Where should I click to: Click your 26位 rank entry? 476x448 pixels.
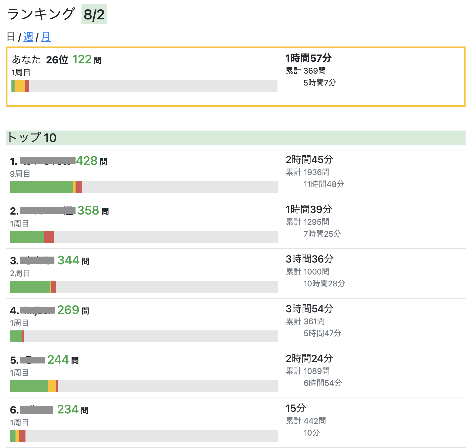coord(57,60)
